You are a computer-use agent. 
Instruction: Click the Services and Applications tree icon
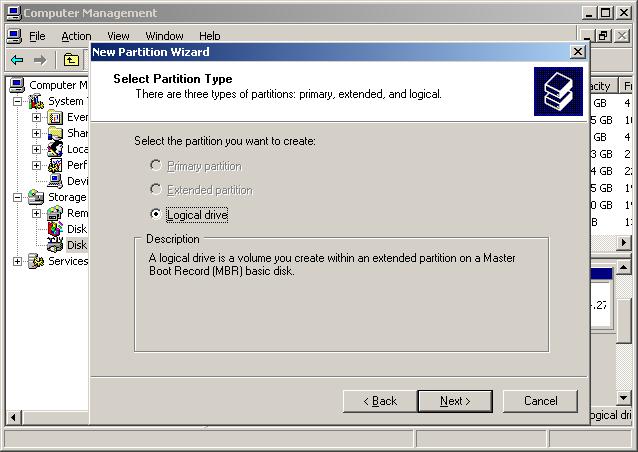36,261
